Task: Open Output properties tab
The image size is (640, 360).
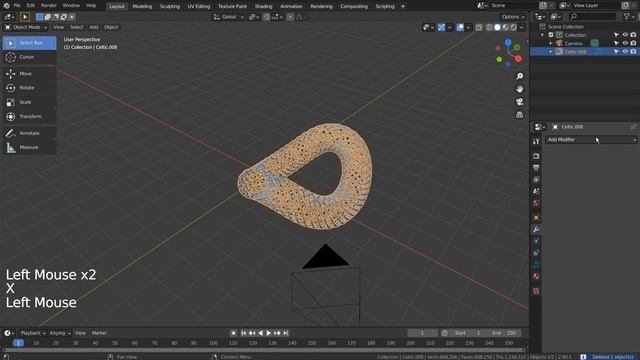Action: [536, 168]
